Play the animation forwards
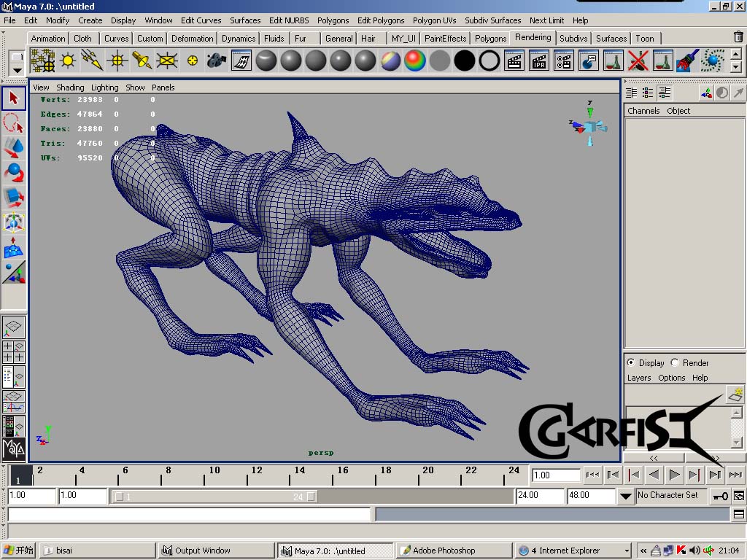Image resolution: width=747 pixels, height=560 pixels. coord(674,475)
